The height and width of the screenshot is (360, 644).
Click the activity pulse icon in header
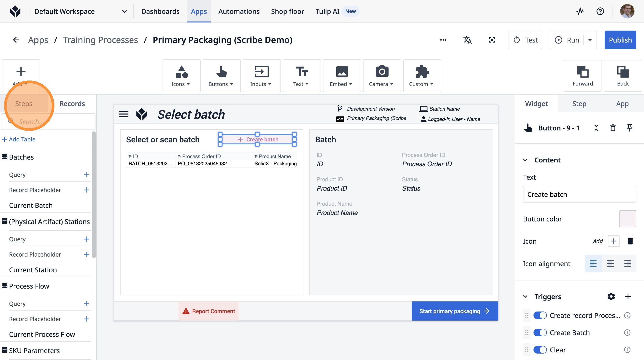[x=580, y=11]
